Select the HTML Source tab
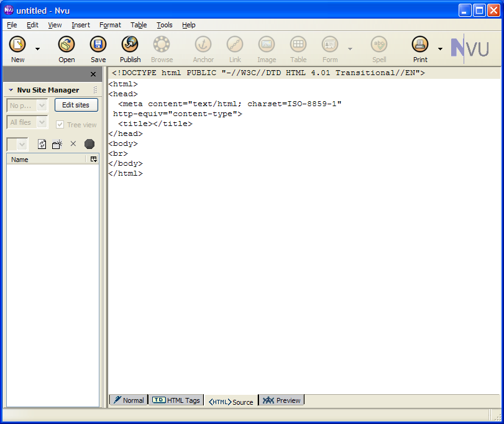The height and width of the screenshot is (424, 504). coord(231,402)
